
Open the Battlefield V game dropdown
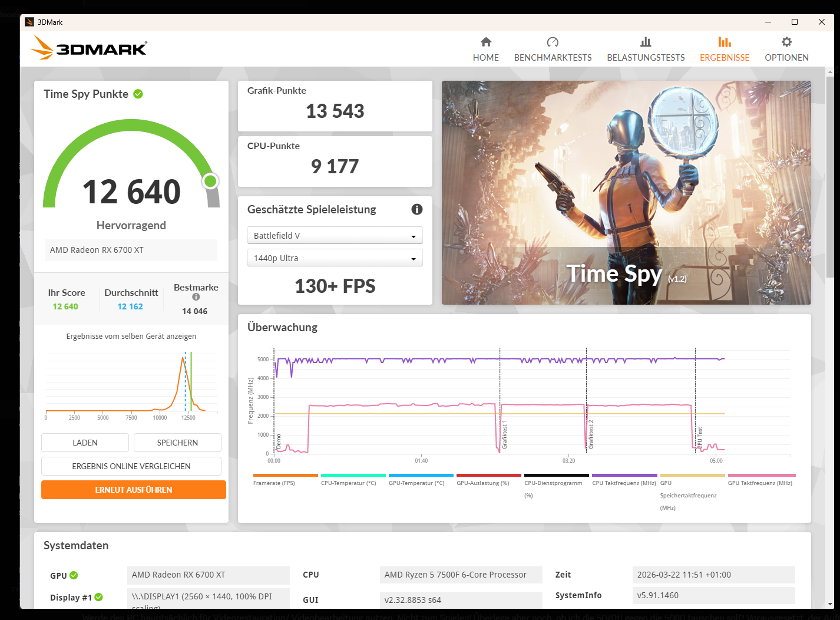point(335,235)
